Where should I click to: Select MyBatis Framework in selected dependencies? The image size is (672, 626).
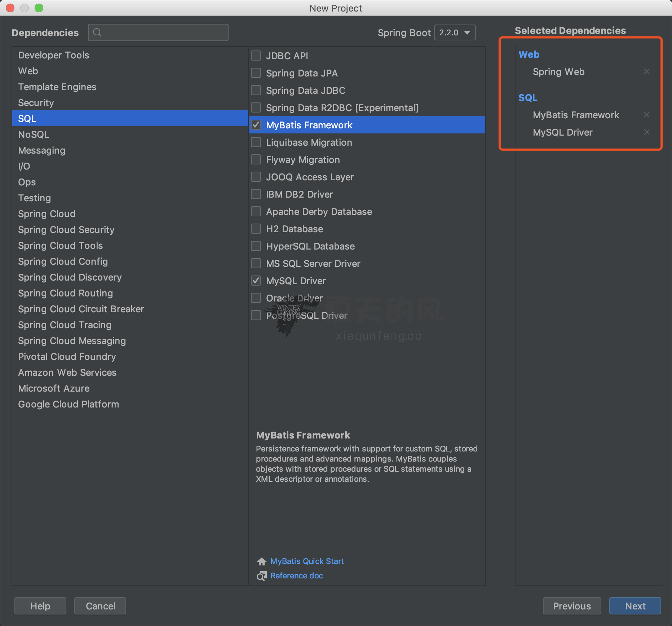(x=576, y=115)
